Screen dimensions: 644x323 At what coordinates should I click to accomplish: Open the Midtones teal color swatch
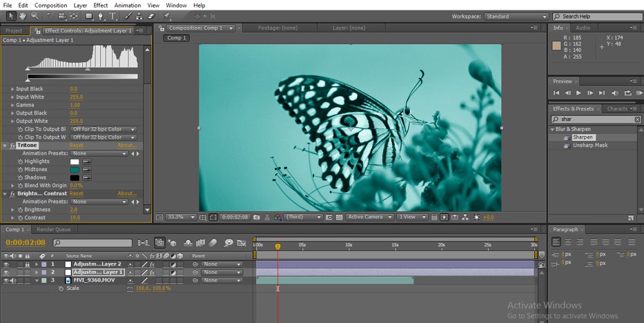tap(75, 169)
